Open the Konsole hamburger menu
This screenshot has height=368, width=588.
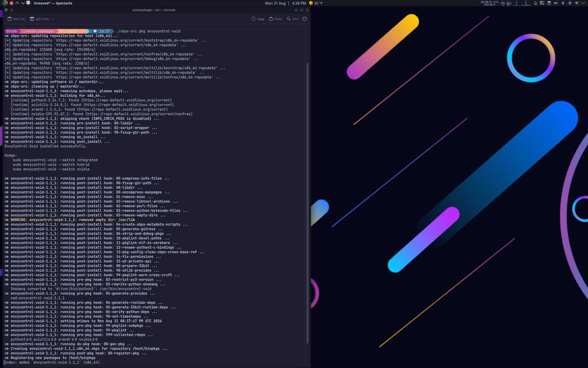click(305, 19)
